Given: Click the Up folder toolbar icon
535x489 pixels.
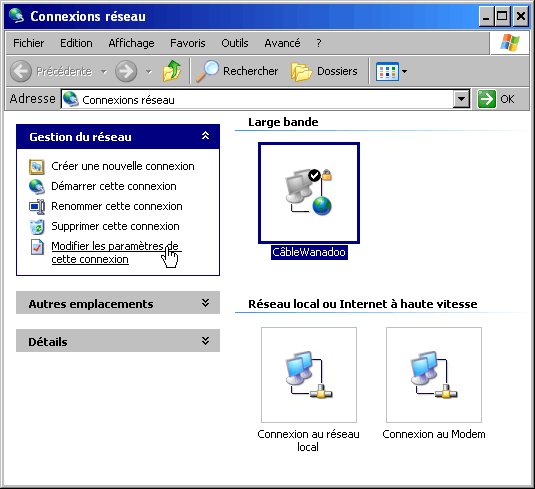Looking at the screenshot, I should [172, 71].
